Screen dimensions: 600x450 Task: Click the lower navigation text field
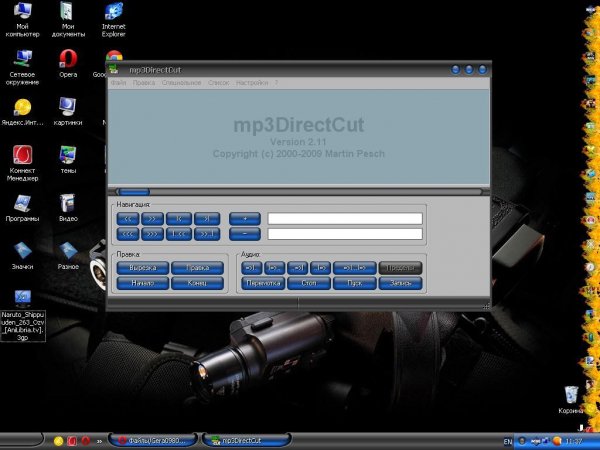(345, 234)
